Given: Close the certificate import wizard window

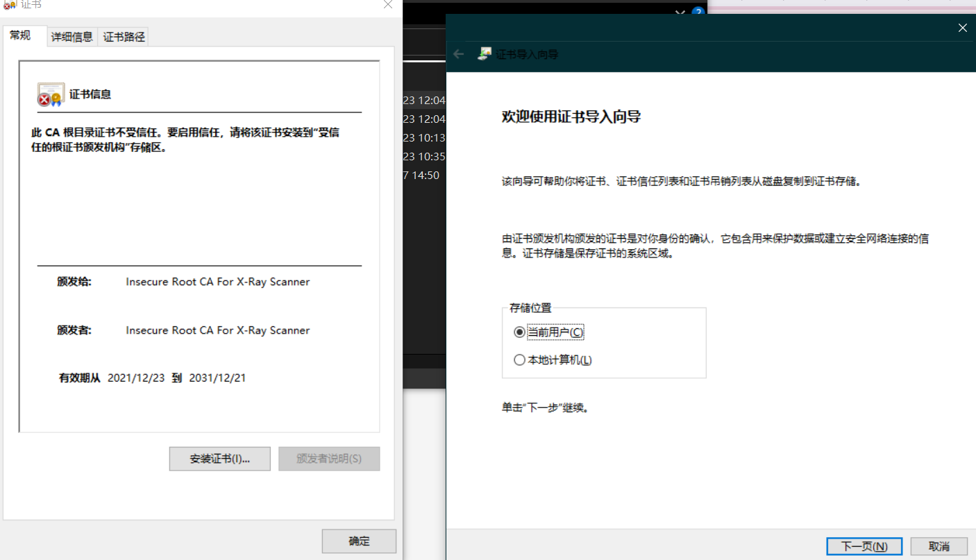Looking at the screenshot, I should point(962,28).
